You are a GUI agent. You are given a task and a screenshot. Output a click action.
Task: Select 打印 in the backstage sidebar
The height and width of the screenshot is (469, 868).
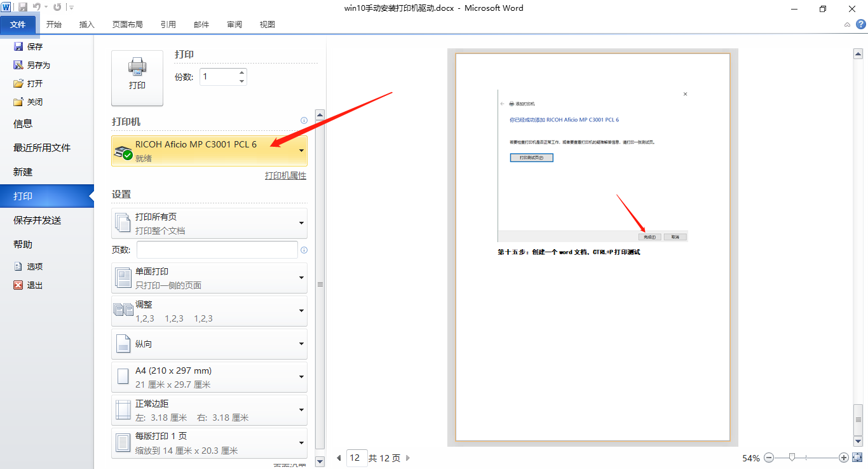[47, 196]
